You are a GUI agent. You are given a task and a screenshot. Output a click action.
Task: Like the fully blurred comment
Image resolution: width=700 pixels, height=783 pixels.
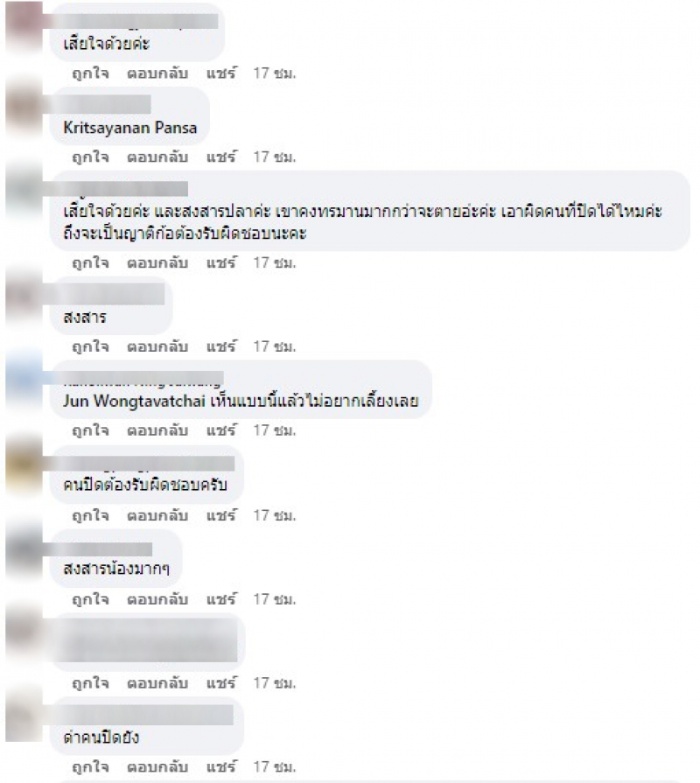click(x=90, y=682)
